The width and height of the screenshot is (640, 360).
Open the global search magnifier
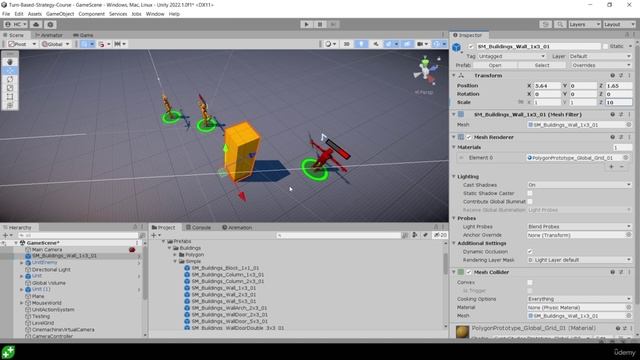pos(560,24)
